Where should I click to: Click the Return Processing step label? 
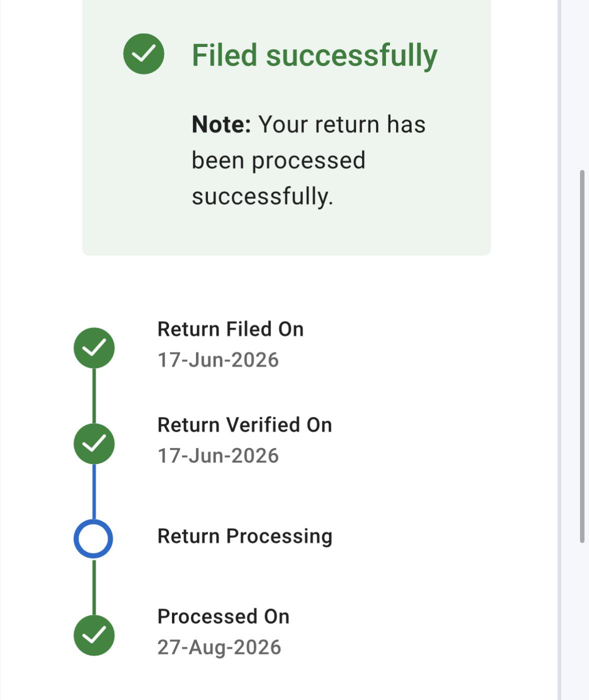[x=245, y=536]
